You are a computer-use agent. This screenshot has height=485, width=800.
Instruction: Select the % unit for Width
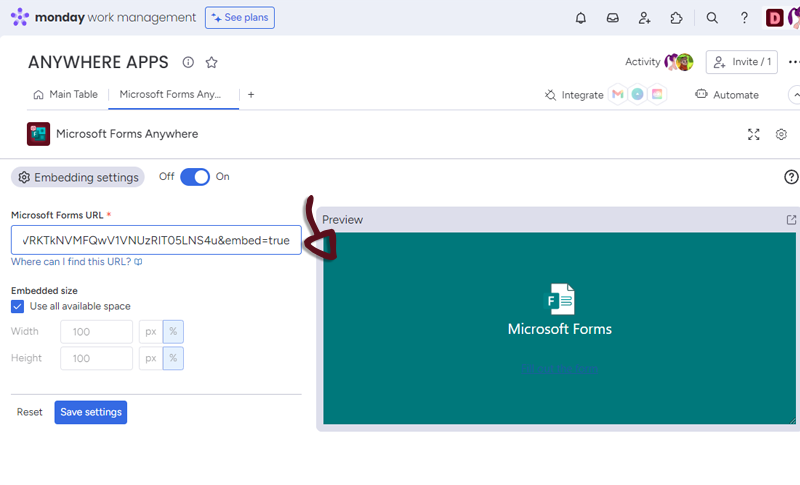[173, 332]
